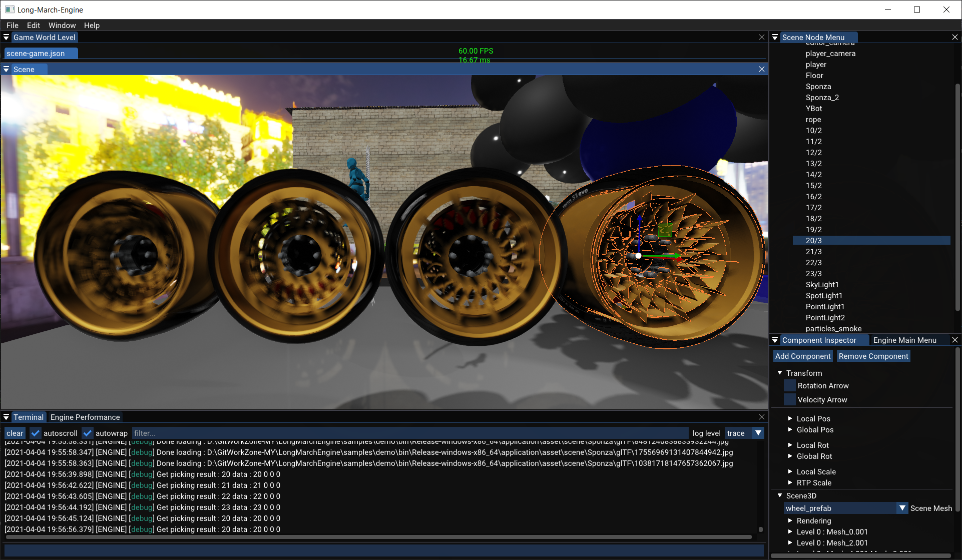Click the terminal clear button

15,433
